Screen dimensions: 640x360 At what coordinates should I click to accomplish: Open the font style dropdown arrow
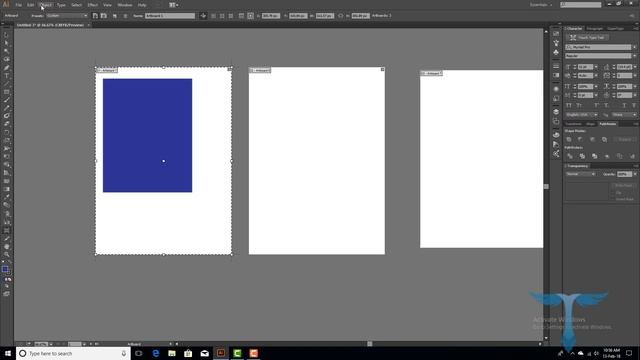click(x=634, y=56)
